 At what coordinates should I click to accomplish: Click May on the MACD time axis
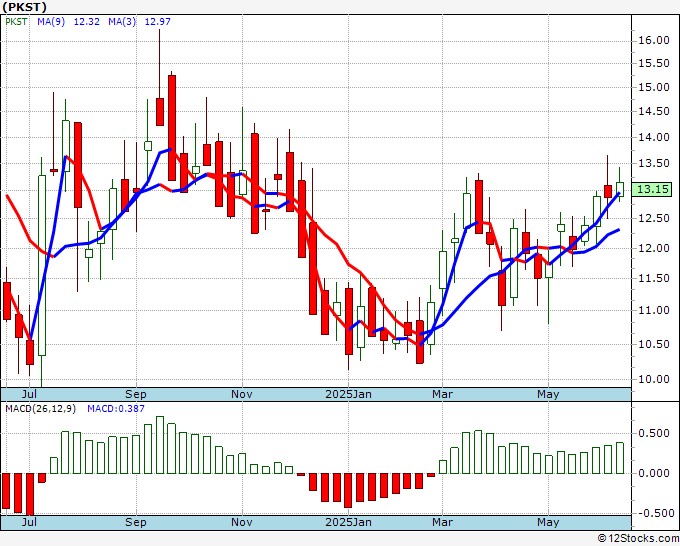tap(548, 522)
